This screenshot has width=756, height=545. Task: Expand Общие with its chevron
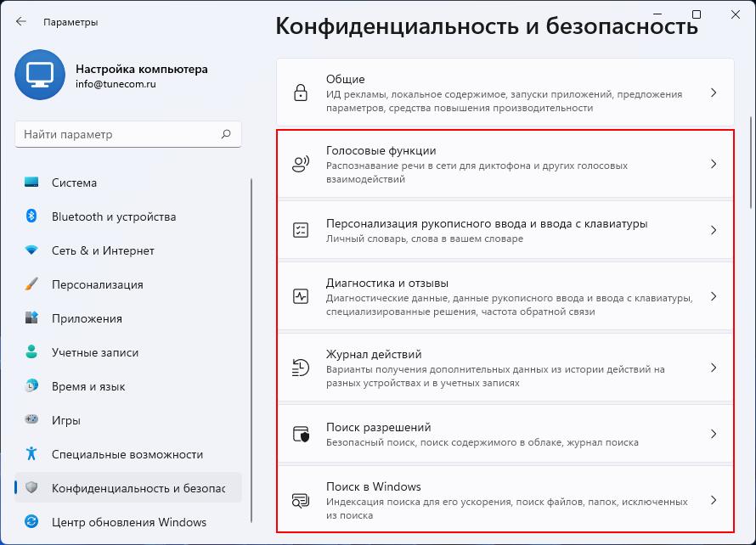pyautogui.click(x=714, y=93)
